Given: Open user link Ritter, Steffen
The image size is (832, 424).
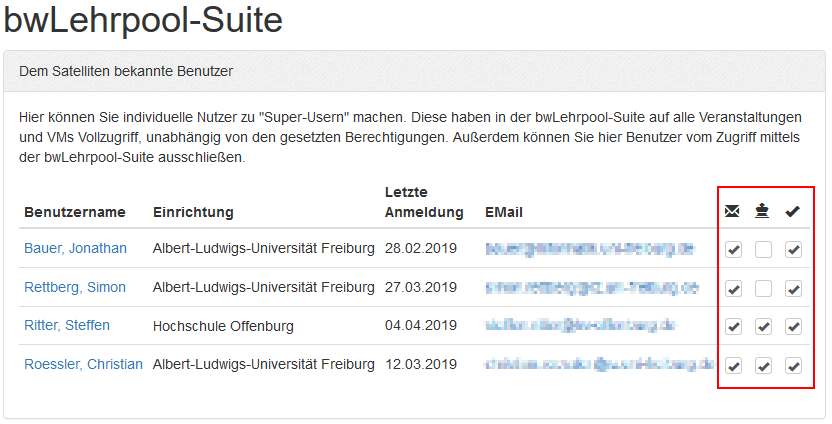Looking at the screenshot, I should click(x=67, y=325).
